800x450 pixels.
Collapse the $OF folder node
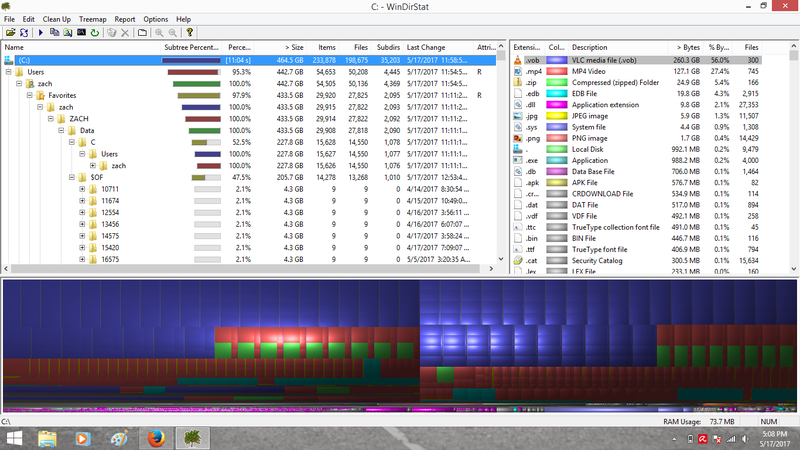click(x=72, y=178)
